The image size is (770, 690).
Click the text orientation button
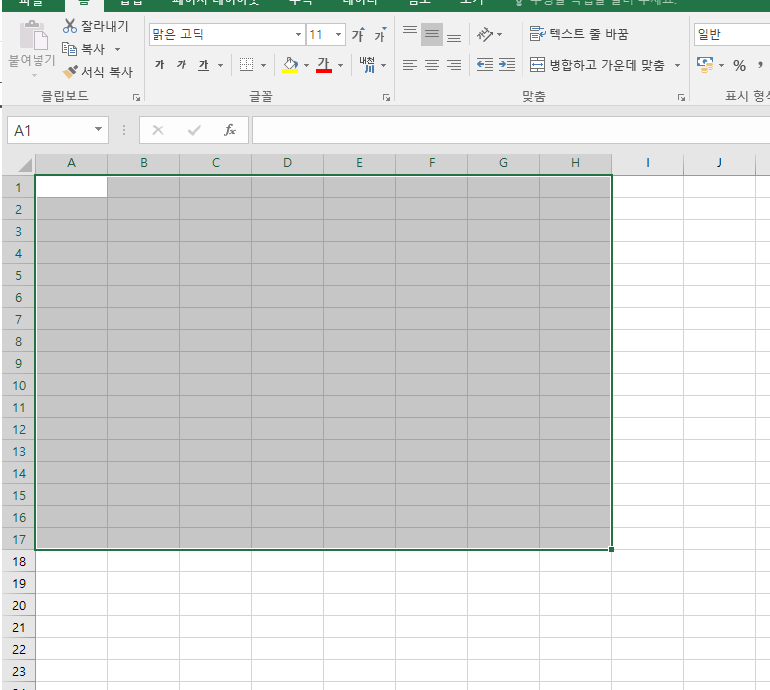click(486, 34)
